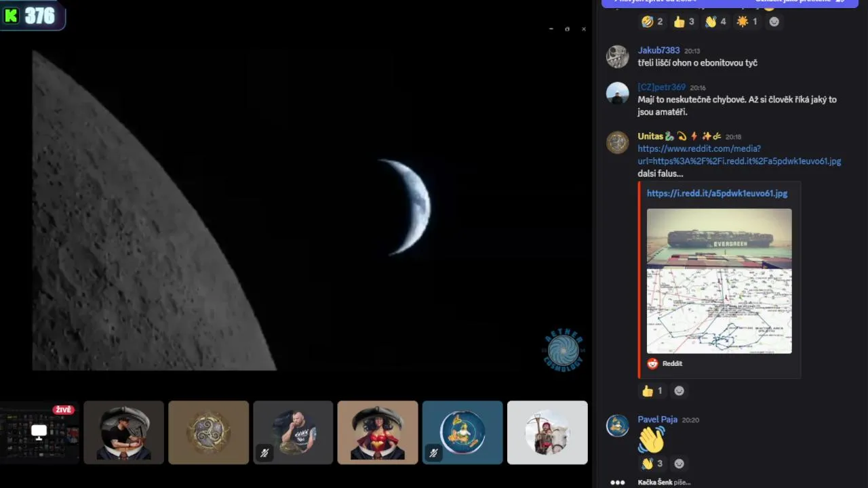Click the laughing emoji reaction with count 2
This screenshot has width=868, height=488.
pos(652,22)
